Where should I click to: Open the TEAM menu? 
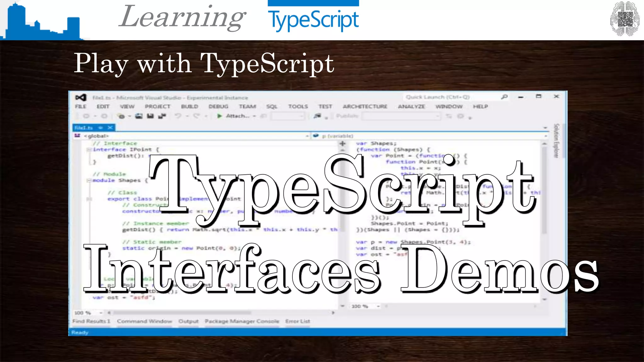(x=247, y=107)
